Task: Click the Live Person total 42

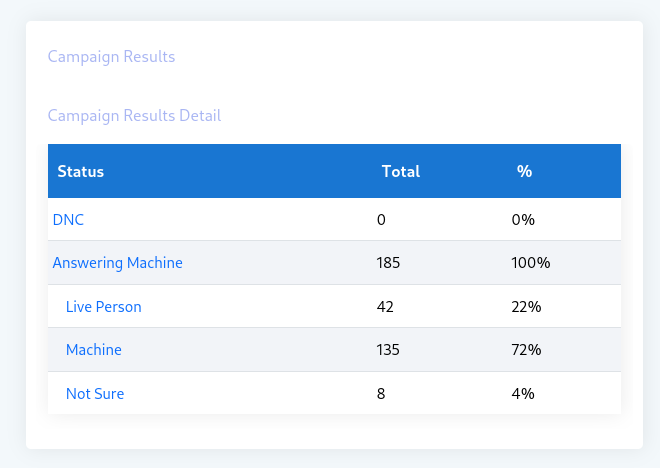Action: click(385, 307)
